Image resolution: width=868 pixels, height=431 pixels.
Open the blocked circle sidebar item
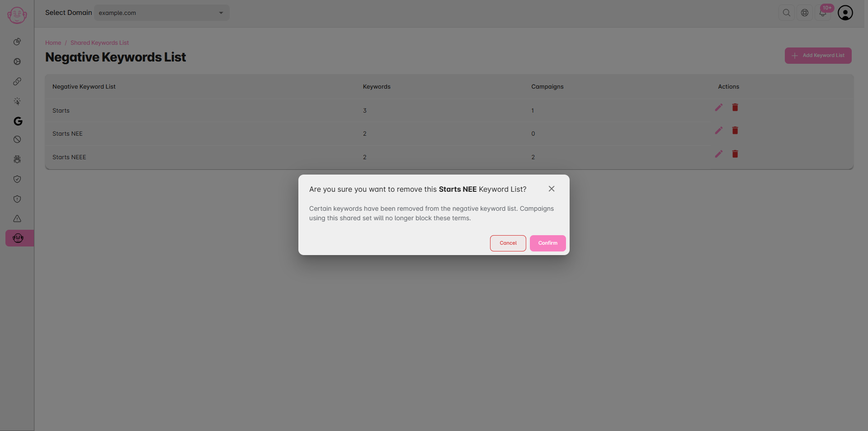tap(17, 139)
